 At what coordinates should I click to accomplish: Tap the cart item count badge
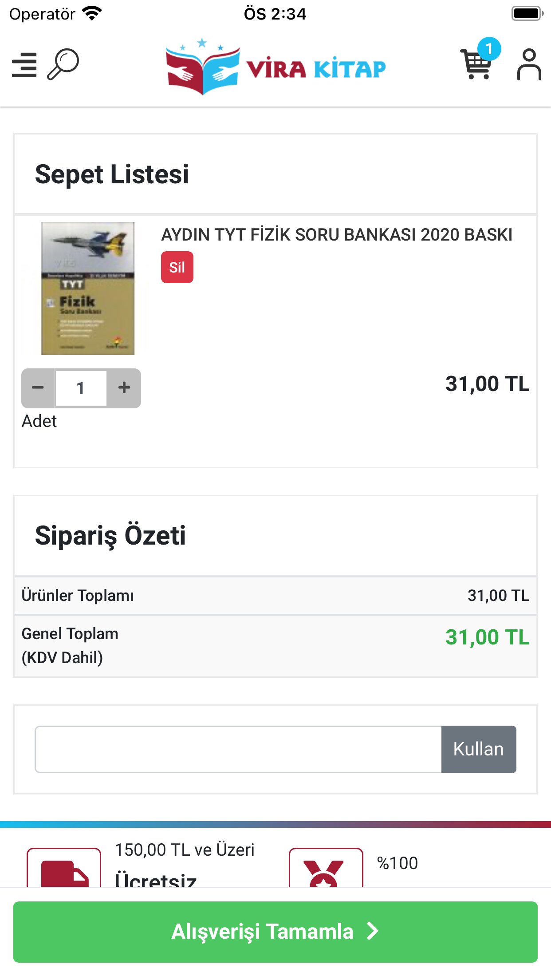point(489,49)
